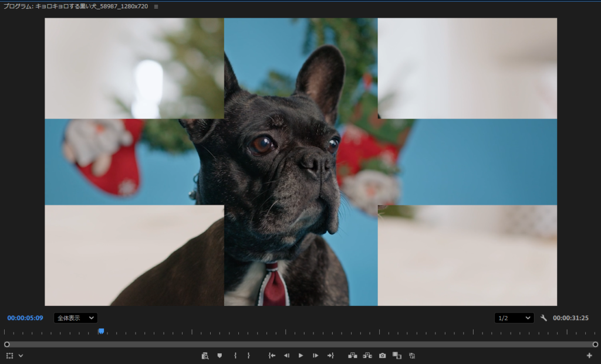Image resolution: width=601 pixels, height=364 pixels.
Task: Open the wrench settings menu
Action: [x=543, y=318]
